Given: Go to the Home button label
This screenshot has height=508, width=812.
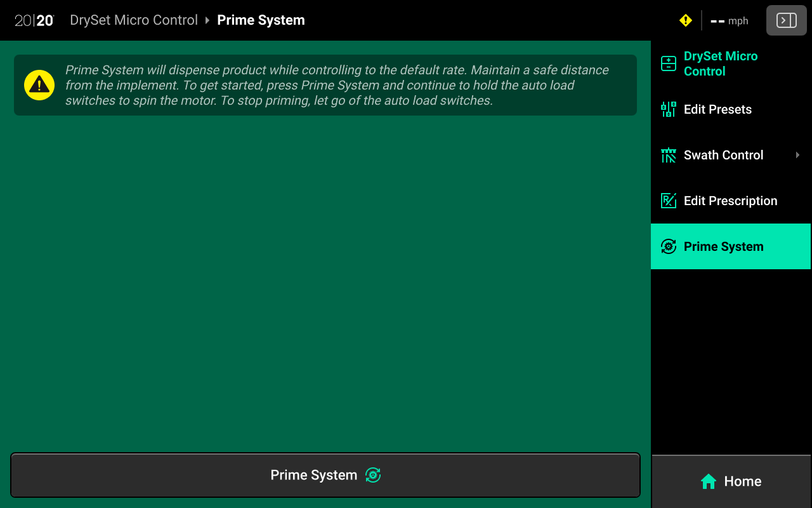Looking at the screenshot, I should (x=742, y=481).
